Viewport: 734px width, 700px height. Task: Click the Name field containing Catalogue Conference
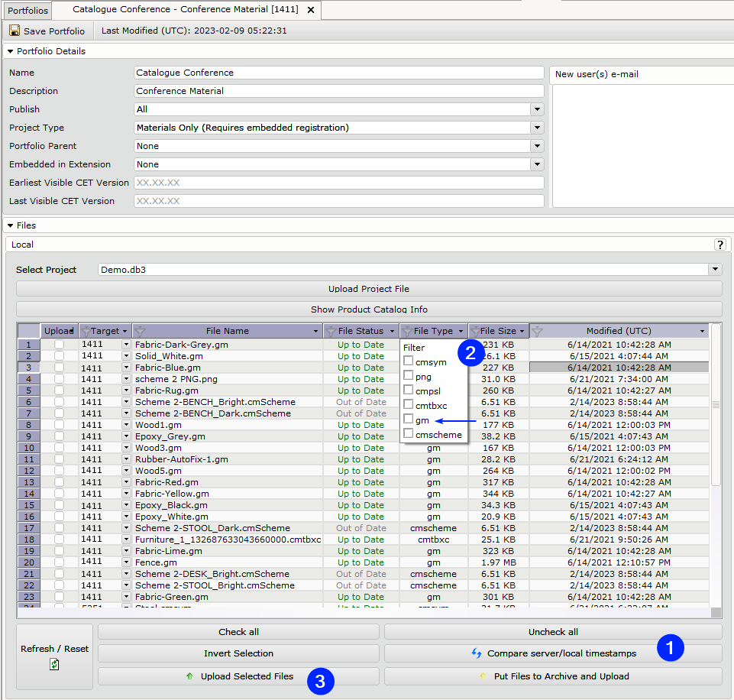click(339, 73)
